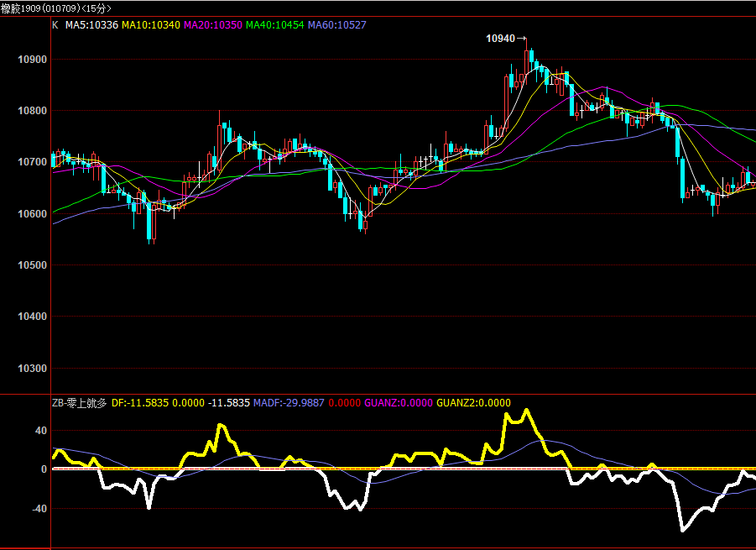Click the GUANZ2:0.0000 value label
Viewport: 756px width, 550px height.
pyautogui.click(x=473, y=403)
